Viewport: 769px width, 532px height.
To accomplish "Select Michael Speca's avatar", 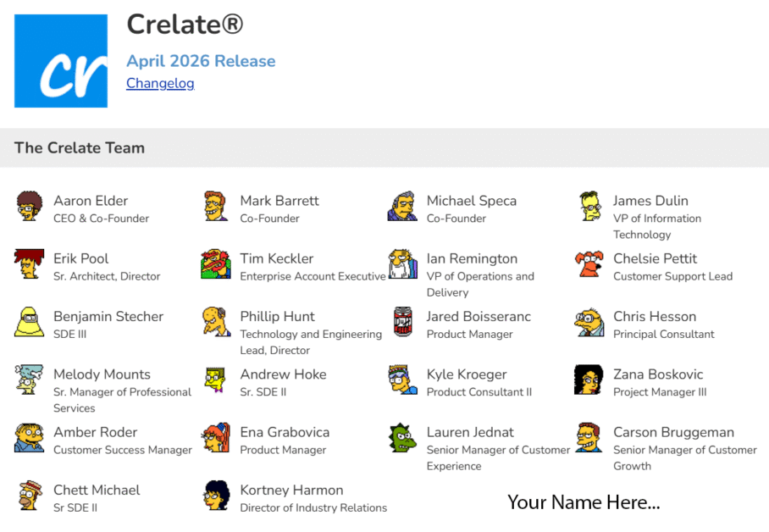I will [402, 206].
